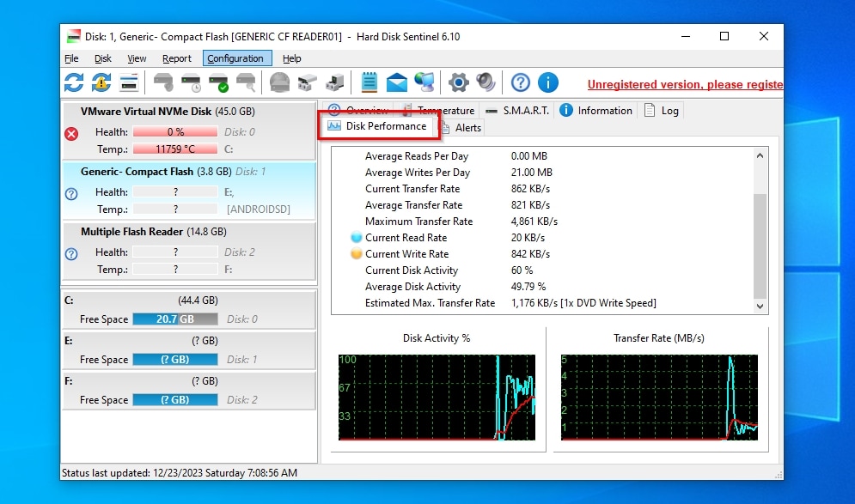Click the blue info circle toolbar icon
Image resolution: width=855 pixels, height=504 pixels.
tap(548, 82)
